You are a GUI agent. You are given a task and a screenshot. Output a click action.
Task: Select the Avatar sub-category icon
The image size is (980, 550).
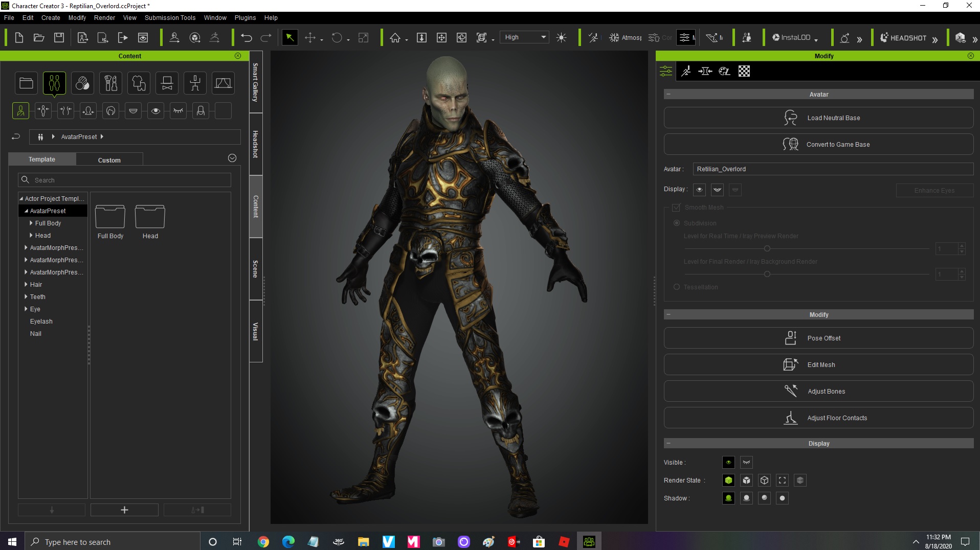point(20,110)
